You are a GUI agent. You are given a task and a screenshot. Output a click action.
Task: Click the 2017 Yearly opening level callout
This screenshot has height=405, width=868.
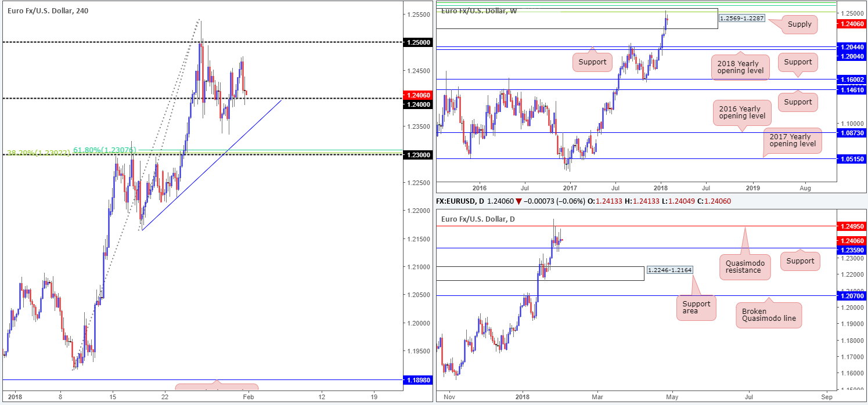793,140
